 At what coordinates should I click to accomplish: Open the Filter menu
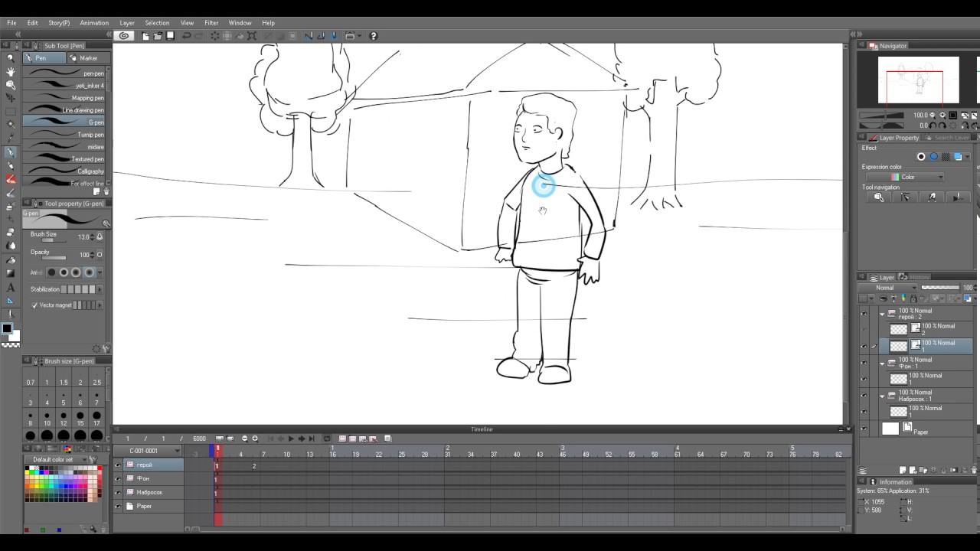tap(211, 23)
